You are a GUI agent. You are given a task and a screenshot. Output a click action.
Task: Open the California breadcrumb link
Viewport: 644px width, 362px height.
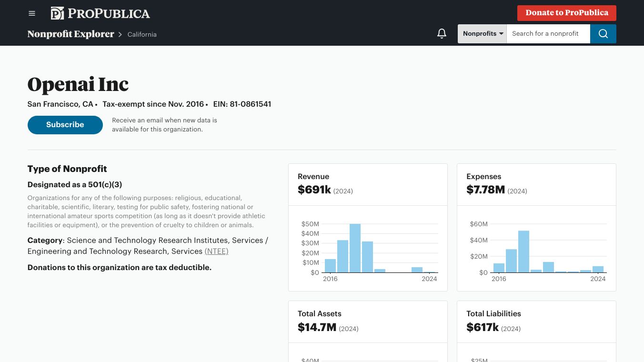click(142, 34)
